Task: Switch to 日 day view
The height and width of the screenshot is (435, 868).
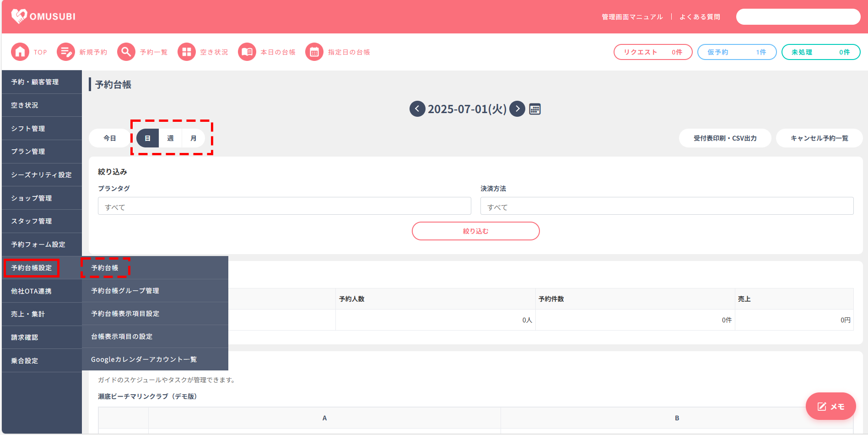Action: coord(147,138)
